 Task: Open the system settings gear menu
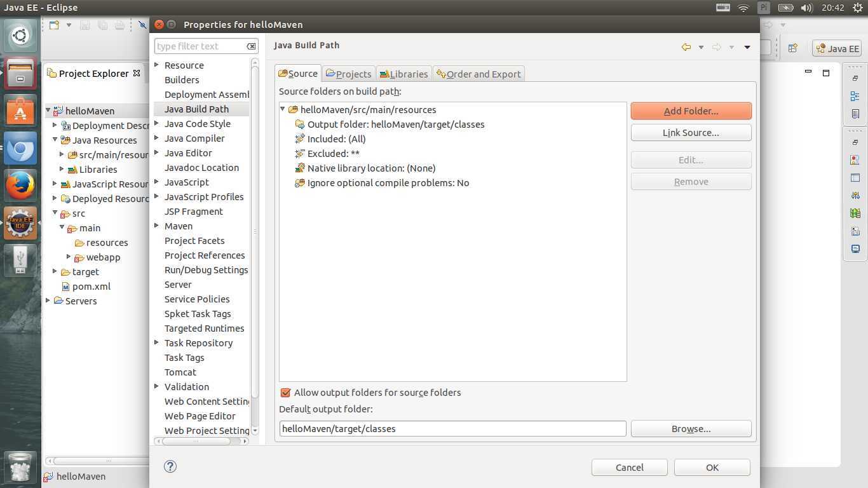pyautogui.click(x=858, y=8)
